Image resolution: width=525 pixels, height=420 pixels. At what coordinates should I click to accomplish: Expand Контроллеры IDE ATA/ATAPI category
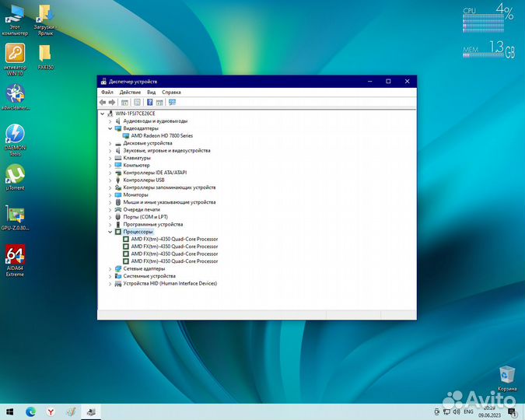coord(110,173)
